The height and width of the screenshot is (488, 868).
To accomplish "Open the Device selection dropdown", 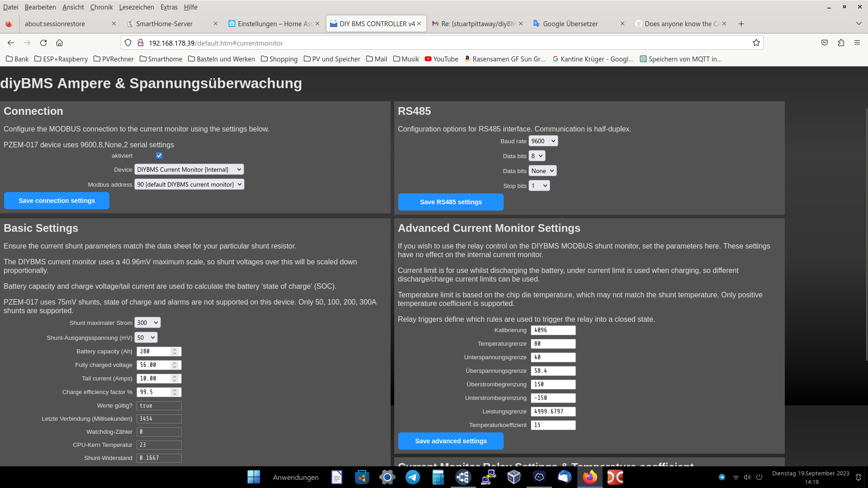I will click(189, 169).
